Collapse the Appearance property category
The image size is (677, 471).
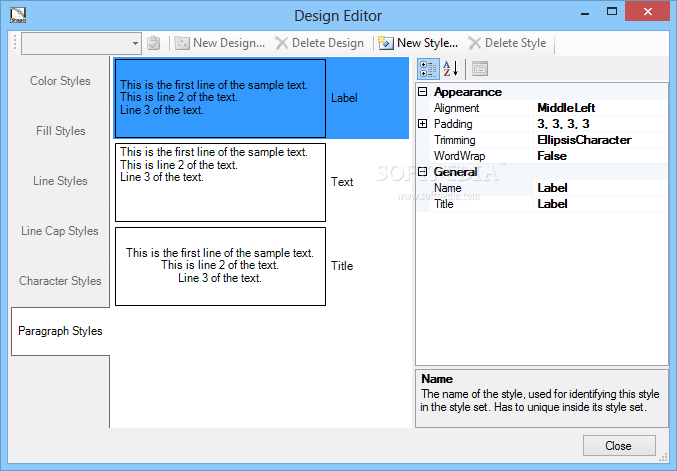(423, 92)
